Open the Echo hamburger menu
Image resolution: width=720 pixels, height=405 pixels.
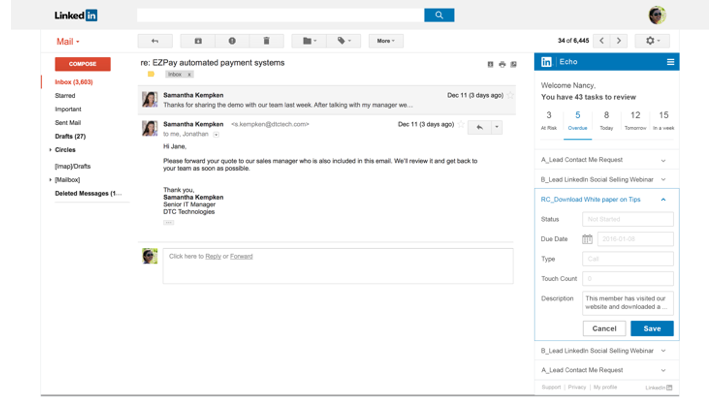670,62
